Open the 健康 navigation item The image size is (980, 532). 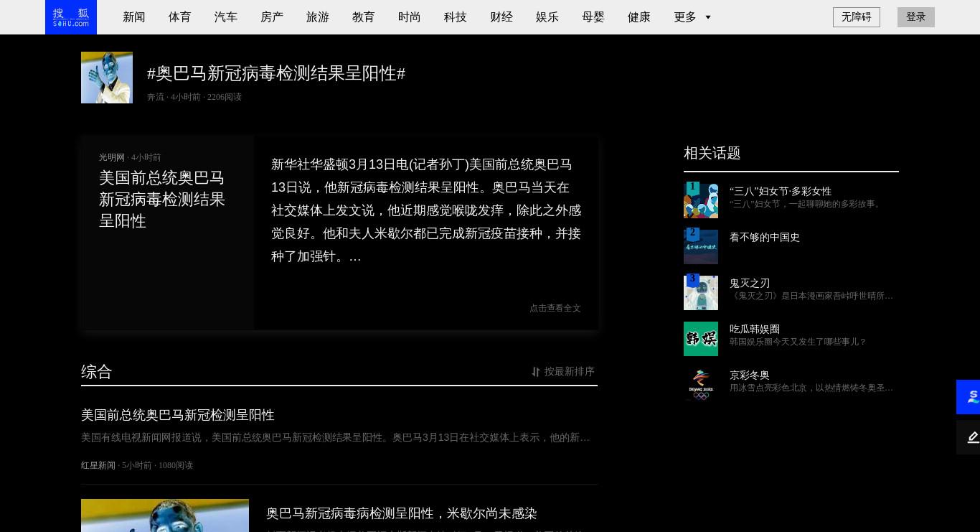point(639,17)
